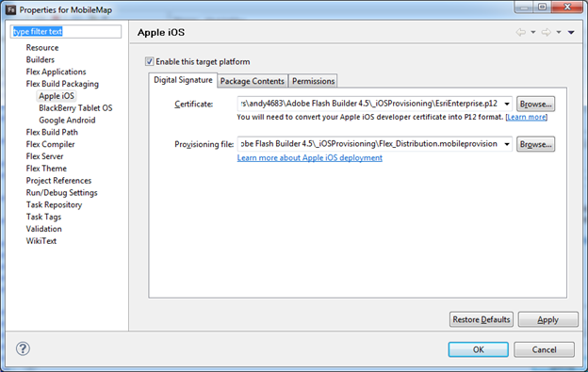Focus the type filter text field
Image resolution: width=588 pixels, height=372 pixels.
pos(66,31)
